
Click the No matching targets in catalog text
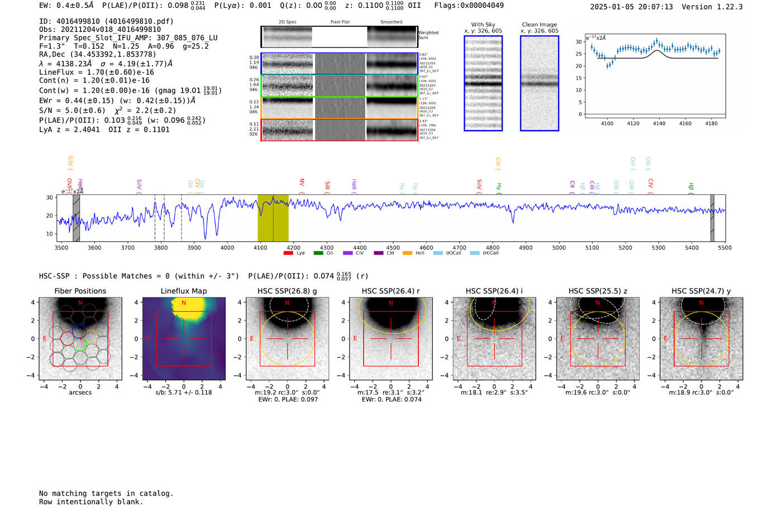(x=106, y=493)
